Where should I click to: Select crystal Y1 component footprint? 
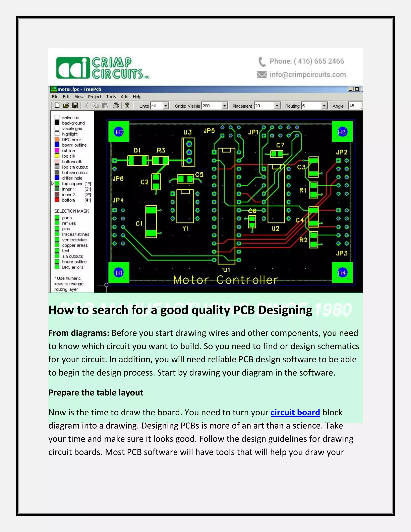point(185,206)
